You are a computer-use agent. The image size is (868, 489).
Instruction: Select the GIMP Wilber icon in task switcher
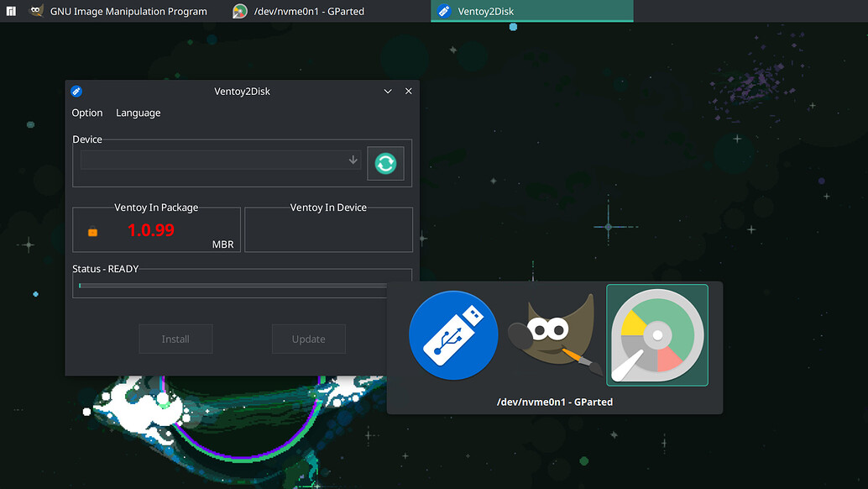pos(554,336)
